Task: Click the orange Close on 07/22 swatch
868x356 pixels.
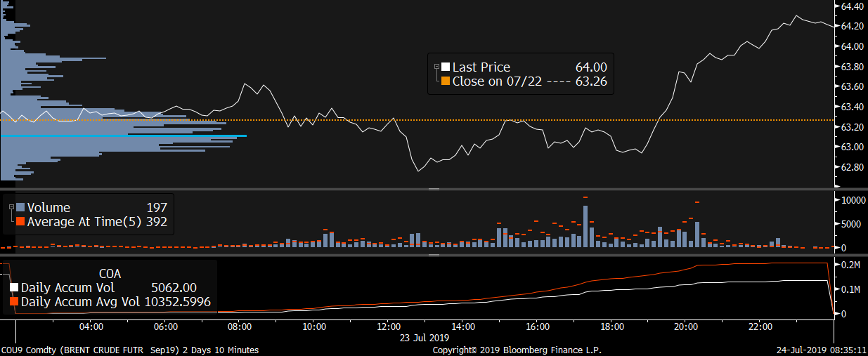Action: [x=445, y=81]
